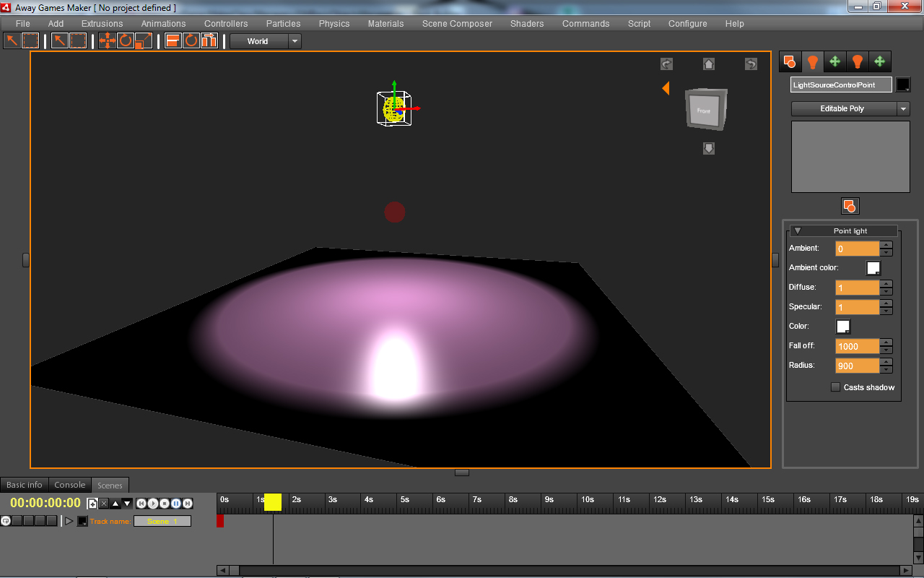The image size is (924, 578).
Task: Click the collapse handle below viewport
Action: point(462,473)
